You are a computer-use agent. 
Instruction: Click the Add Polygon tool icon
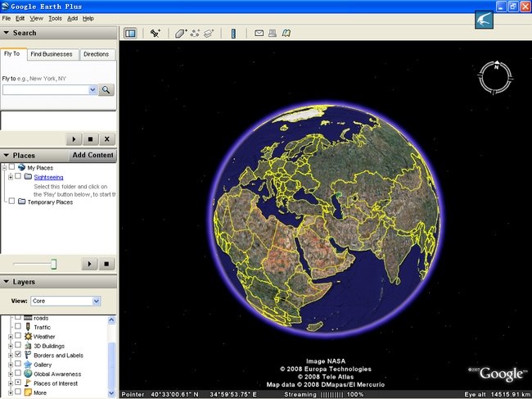[181, 34]
